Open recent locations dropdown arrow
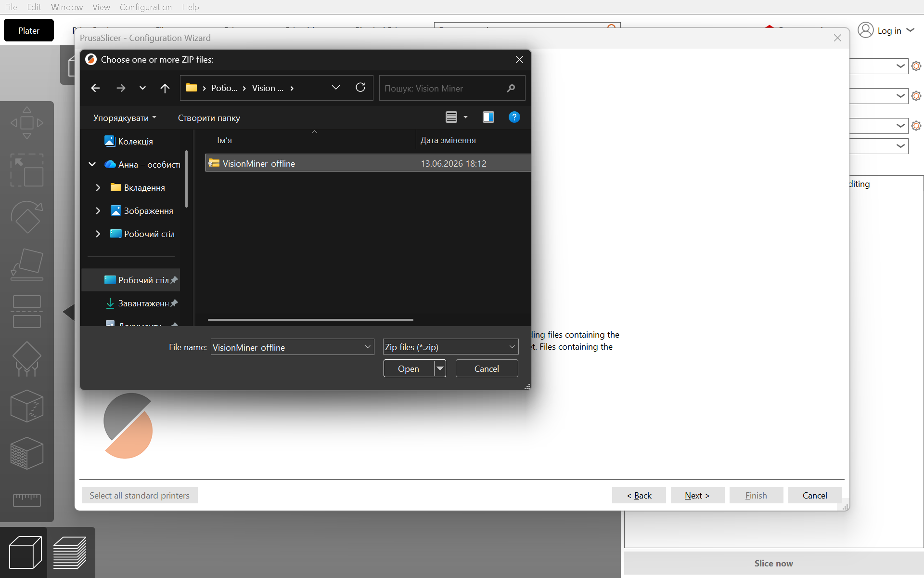The height and width of the screenshot is (578, 924). (142, 88)
